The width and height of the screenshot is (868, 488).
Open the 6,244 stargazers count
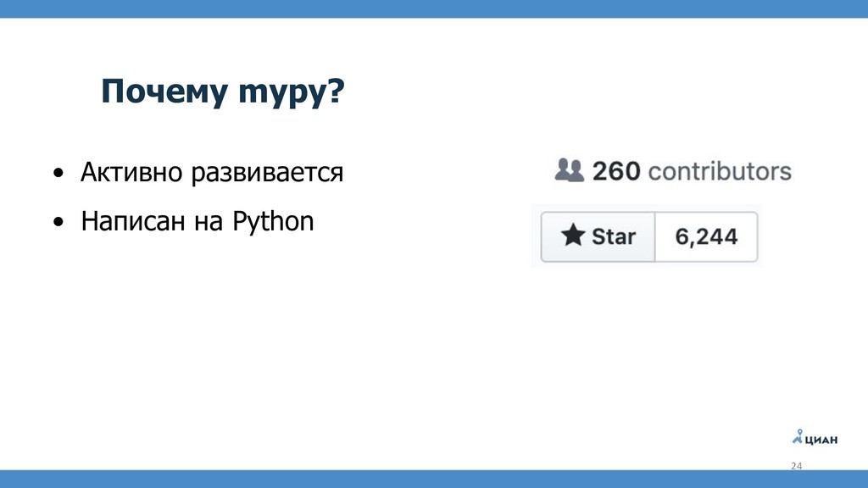706,237
